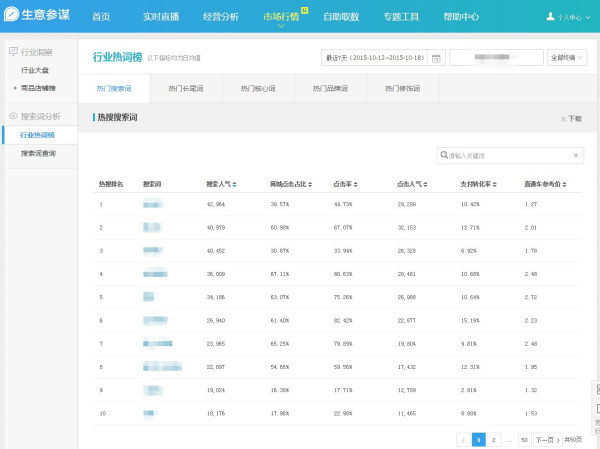Open the 全部终端 dropdown
Screen dimensions: 600x449
(x=567, y=57)
